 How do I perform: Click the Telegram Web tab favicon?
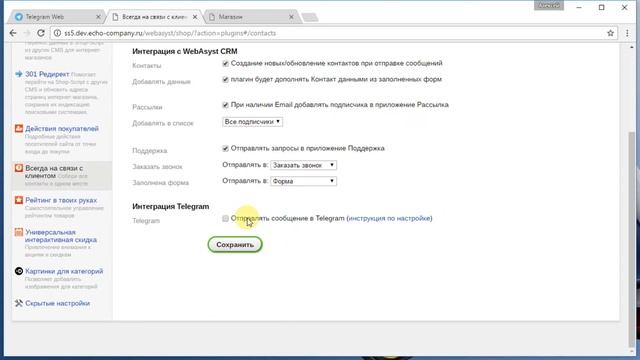point(19,17)
